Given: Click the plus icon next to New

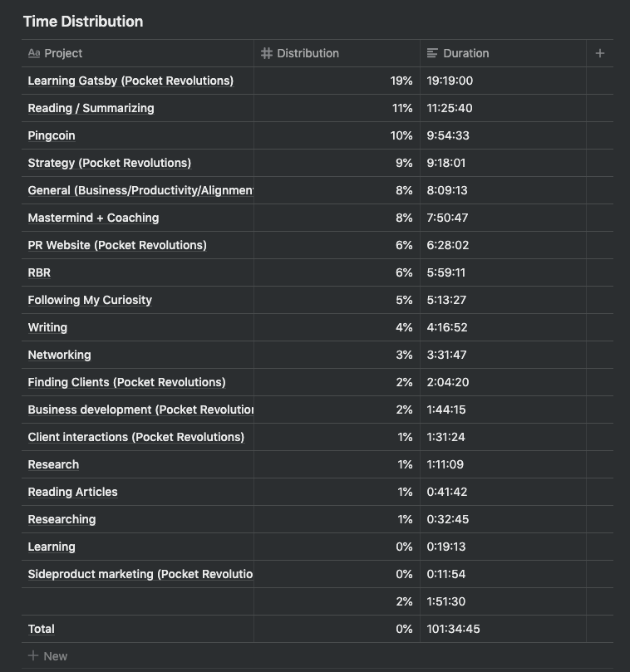Looking at the screenshot, I should (33, 656).
